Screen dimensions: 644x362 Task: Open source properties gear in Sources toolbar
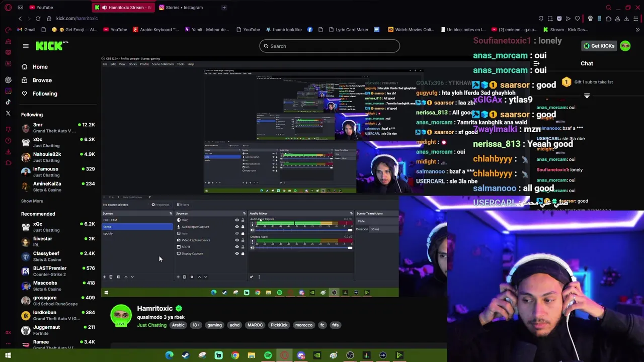(192, 277)
